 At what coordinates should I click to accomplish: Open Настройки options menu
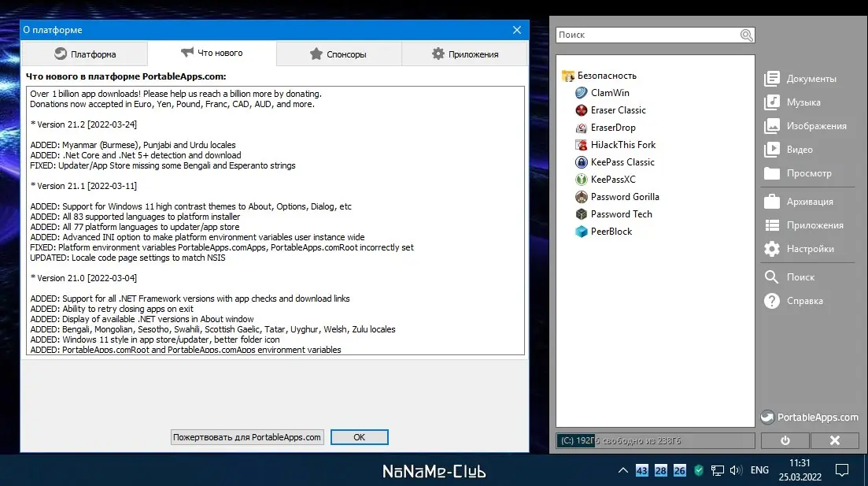[x=800, y=249]
